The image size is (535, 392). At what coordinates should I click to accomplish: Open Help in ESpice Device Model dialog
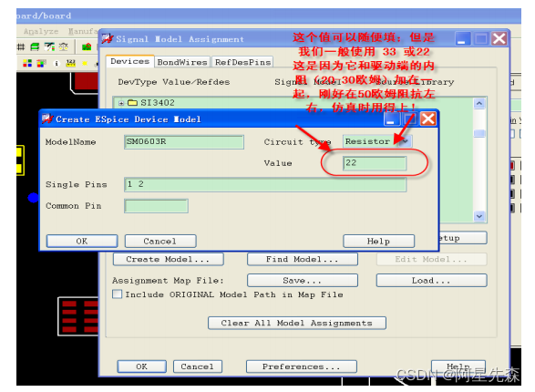379,242
